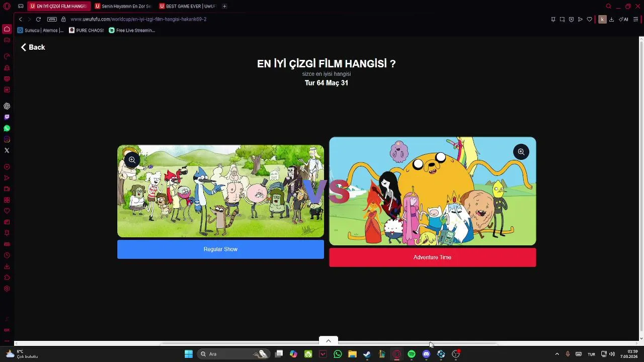Open File Explorer from the taskbar
644x362 pixels.
[x=352, y=354]
